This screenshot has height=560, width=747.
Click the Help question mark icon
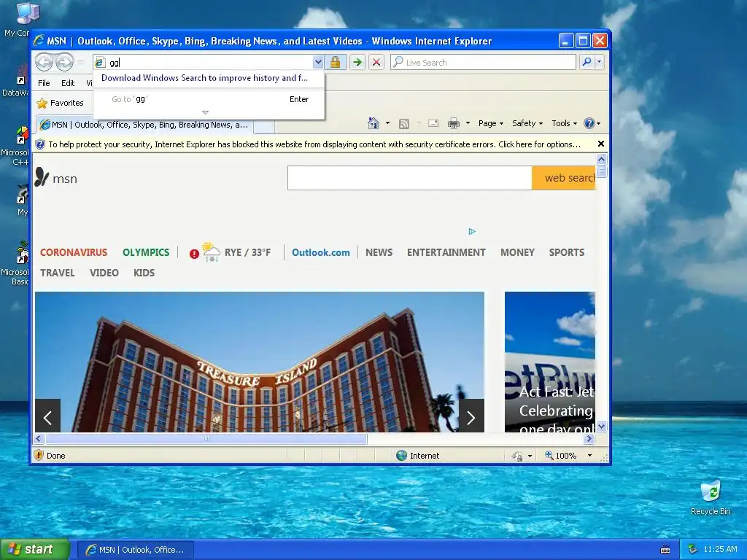(589, 123)
